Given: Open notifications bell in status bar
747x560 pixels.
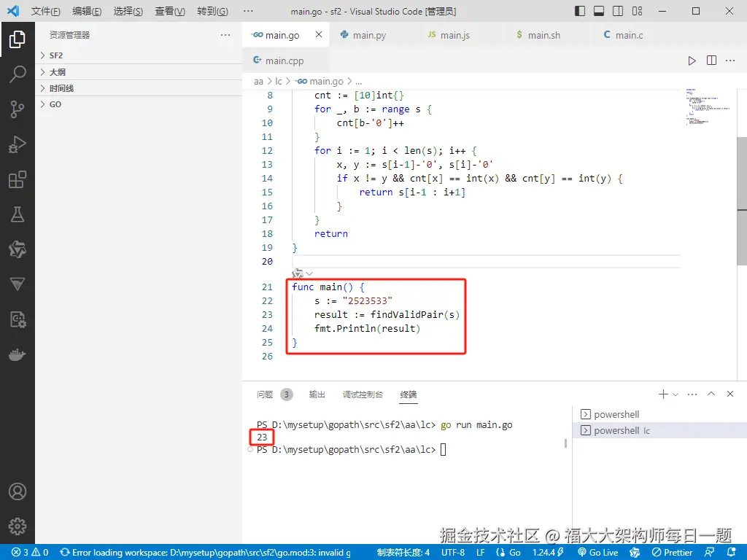Looking at the screenshot, I should 732,553.
